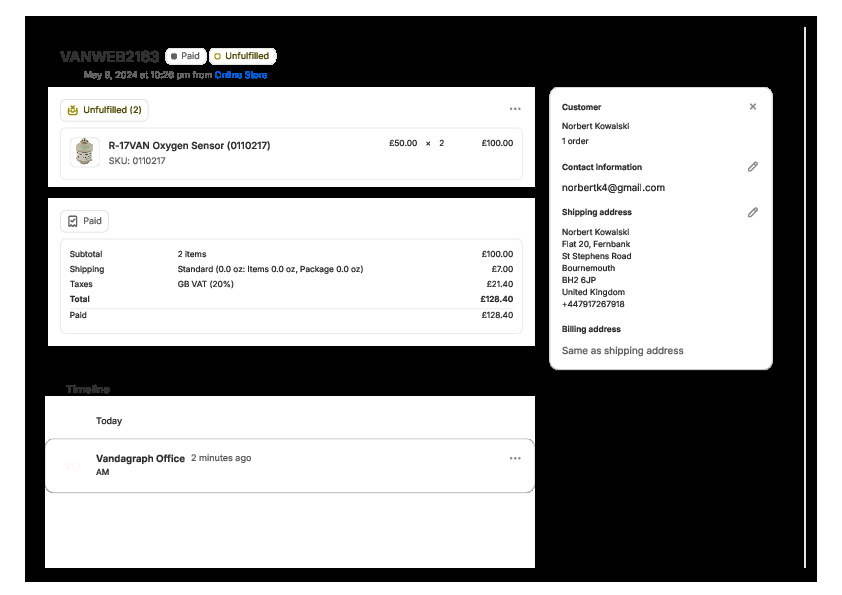
Task: Click the phone number +447917267918
Action: point(593,304)
